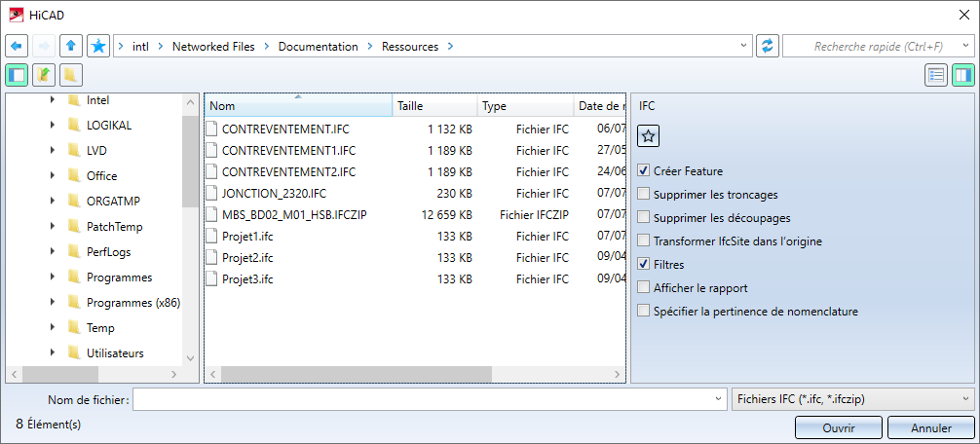The width and height of the screenshot is (980, 444).
Task: Click the file list horizontal scrollbar
Action: pyautogui.click(x=409, y=374)
